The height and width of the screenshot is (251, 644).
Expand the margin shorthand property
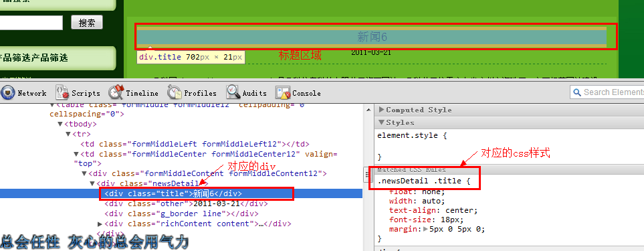coord(425,229)
